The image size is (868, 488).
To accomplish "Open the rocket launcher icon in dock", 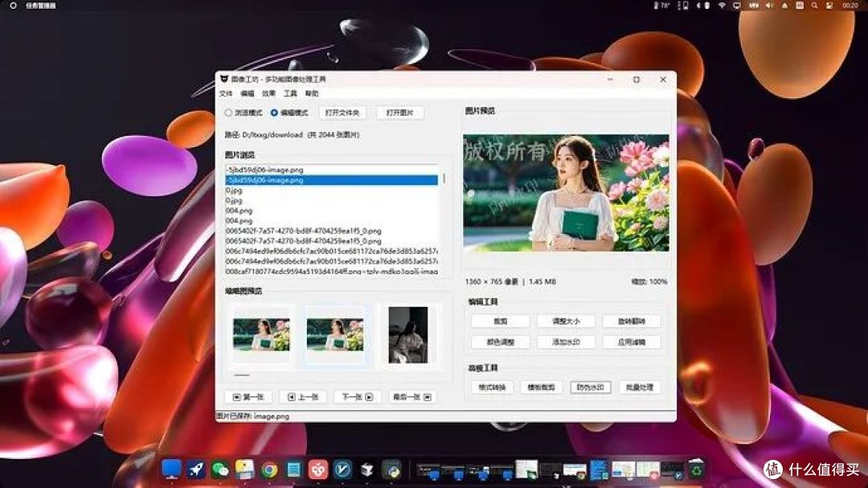I will pos(196,470).
